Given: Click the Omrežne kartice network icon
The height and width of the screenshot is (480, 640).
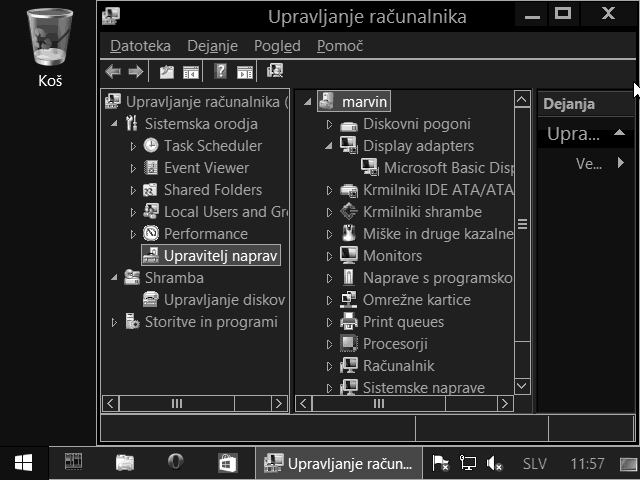Looking at the screenshot, I should [x=349, y=300].
